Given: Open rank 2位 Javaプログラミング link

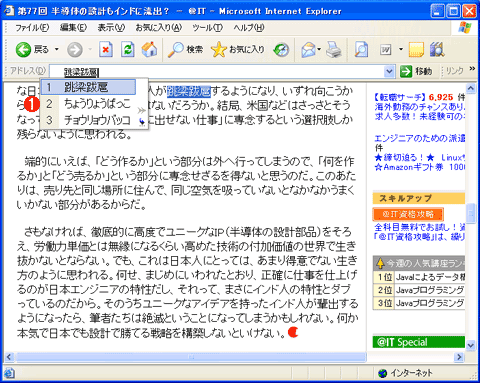Looking at the screenshot, I should click(x=430, y=290).
